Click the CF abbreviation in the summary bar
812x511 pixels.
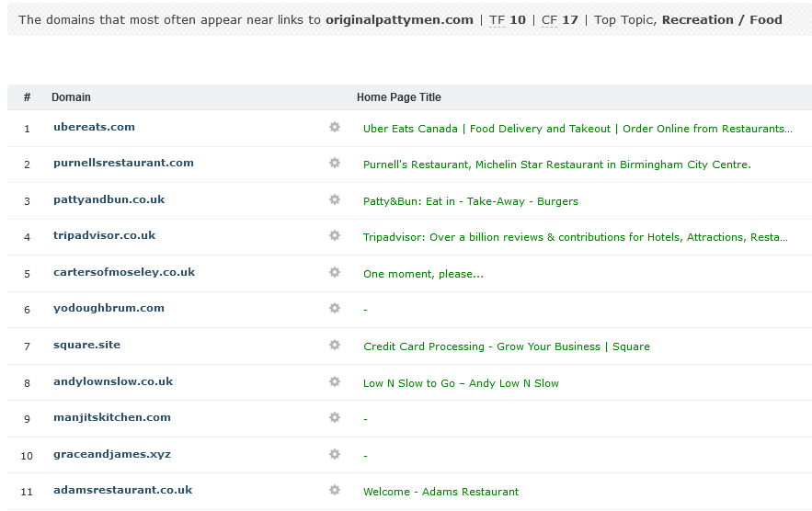[549, 19]
